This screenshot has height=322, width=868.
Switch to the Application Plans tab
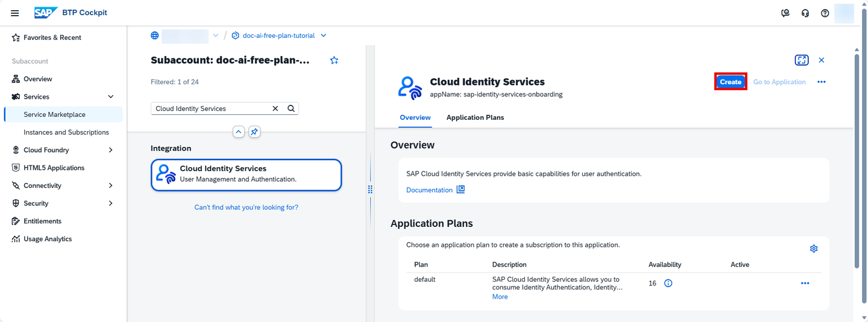click(x=475, y=117)
